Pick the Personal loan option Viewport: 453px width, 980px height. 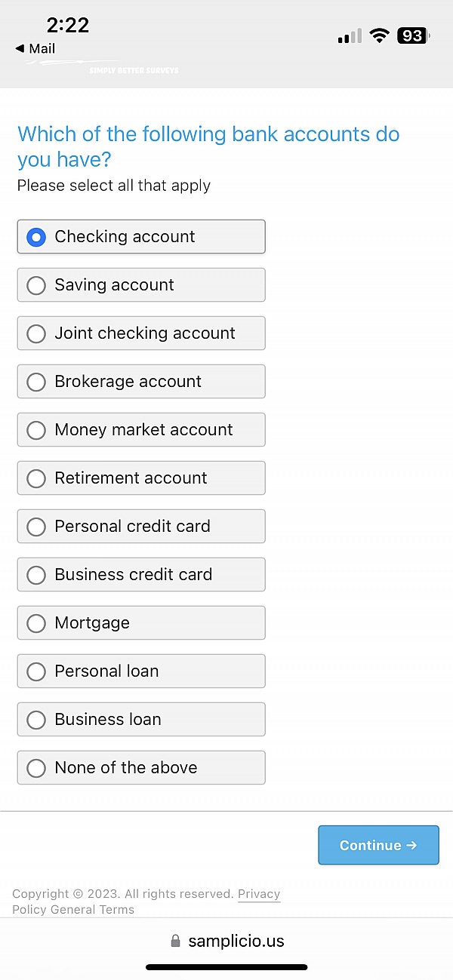tap(141, 671)
